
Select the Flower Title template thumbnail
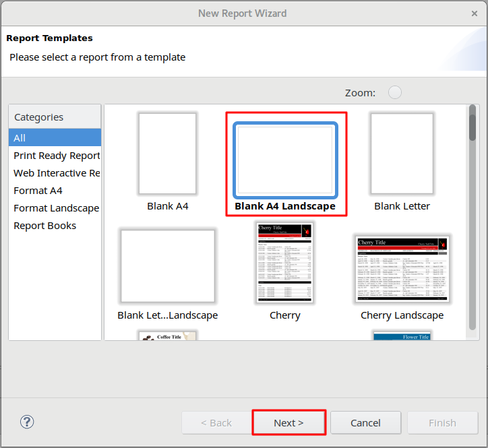pos(402,335)
